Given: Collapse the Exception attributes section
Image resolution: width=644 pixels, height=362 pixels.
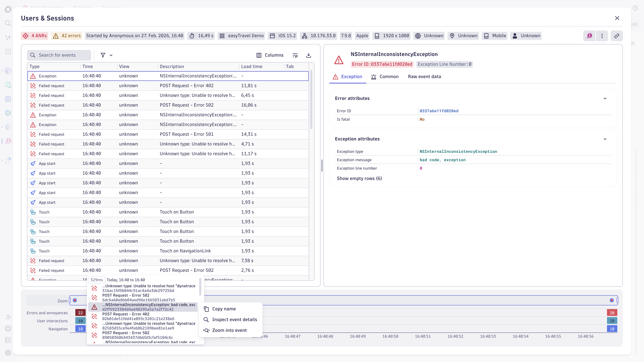Looking at the screenshot, I should (605, 139).
